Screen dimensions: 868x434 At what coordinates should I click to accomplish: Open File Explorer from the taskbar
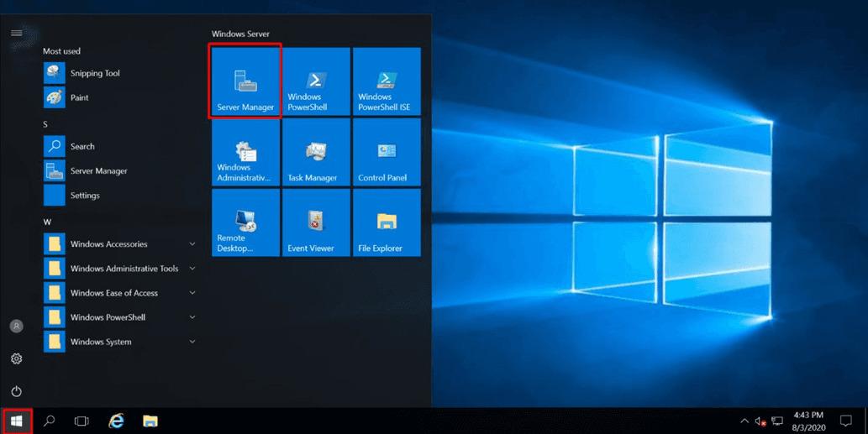point(150,421)
